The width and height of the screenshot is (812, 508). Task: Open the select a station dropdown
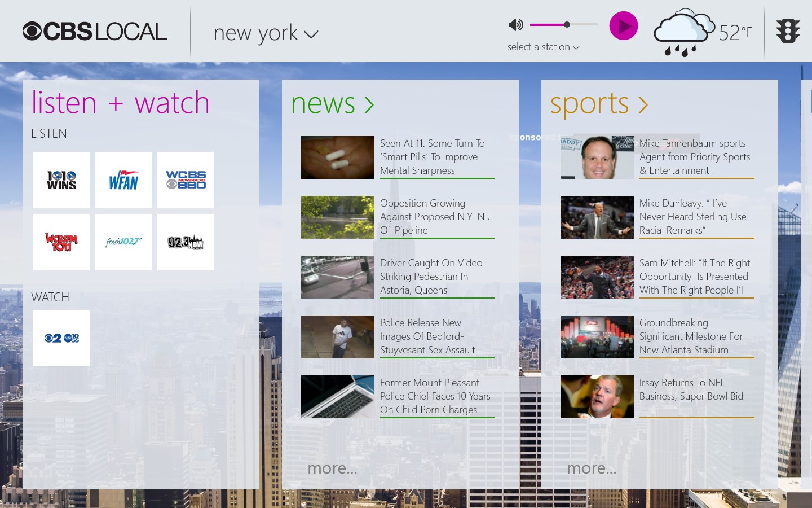pyautogui.click(x=542, y=47)
